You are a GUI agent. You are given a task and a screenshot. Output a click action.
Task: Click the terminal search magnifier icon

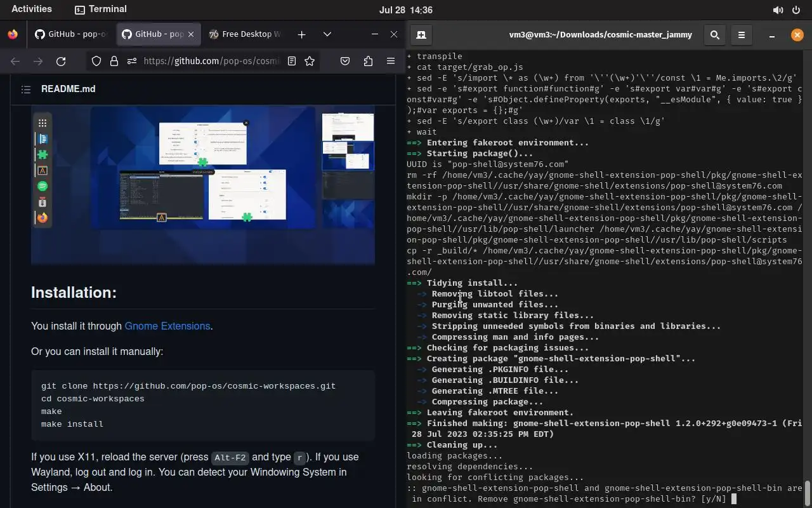(715, 35)
